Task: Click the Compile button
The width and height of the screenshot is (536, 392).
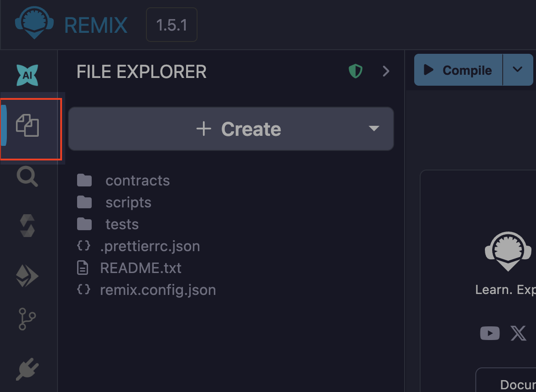Action: click(458, 70)
